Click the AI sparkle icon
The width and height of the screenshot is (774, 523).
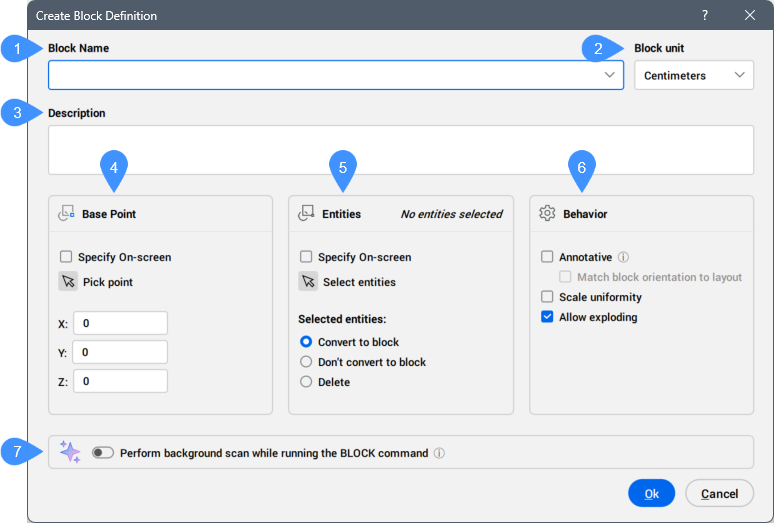[x=70, y=452]
